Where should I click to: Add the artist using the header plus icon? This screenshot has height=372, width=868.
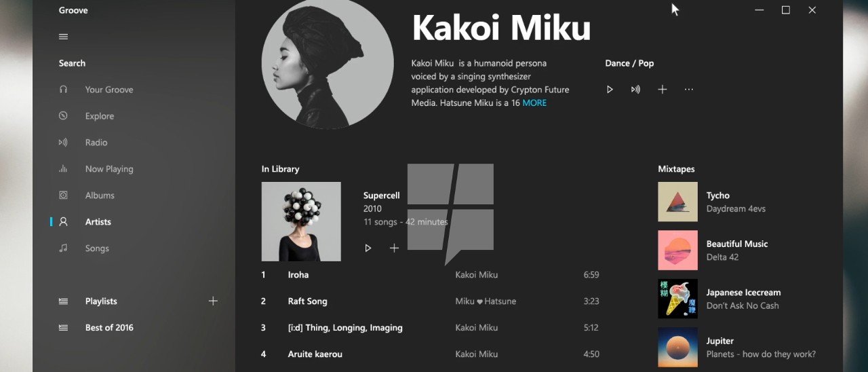[x=663, y=90]
